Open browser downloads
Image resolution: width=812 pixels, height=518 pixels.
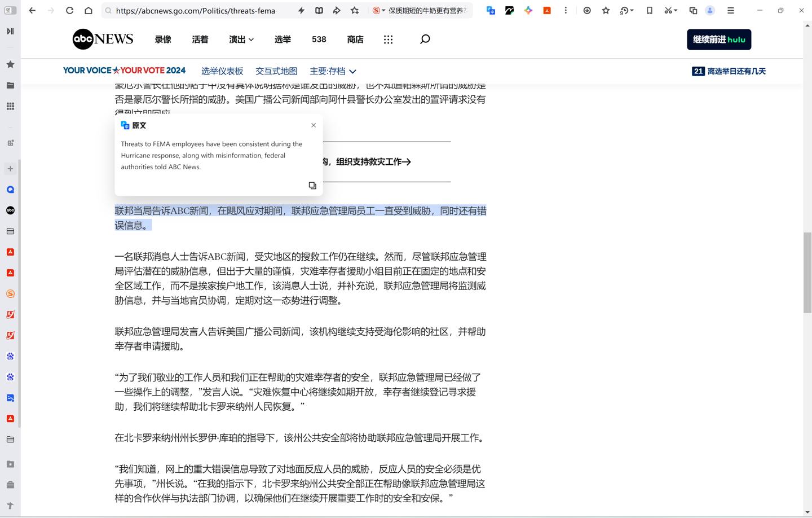(587, 10)
